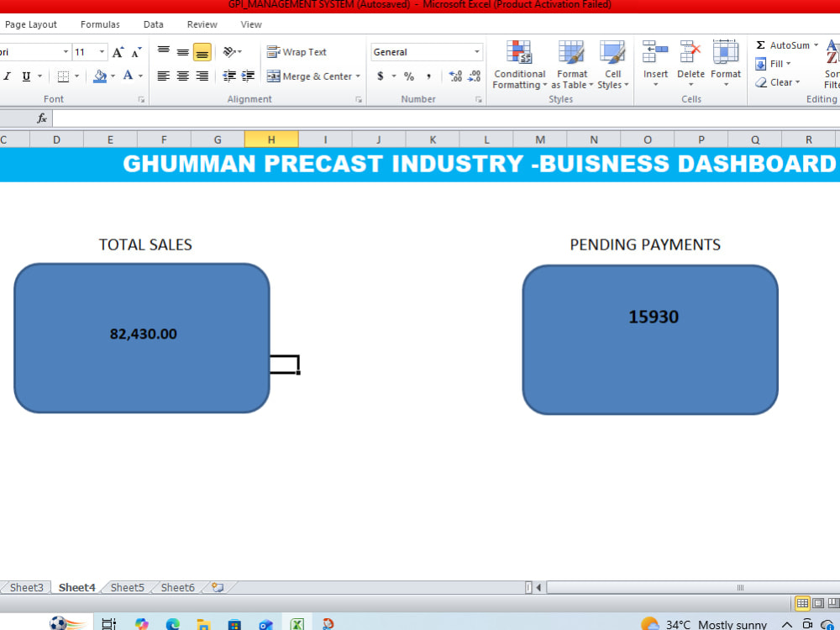This screenshot has width=840, height=630.
Task: Apply accounting dollar format
Action: 381,76
